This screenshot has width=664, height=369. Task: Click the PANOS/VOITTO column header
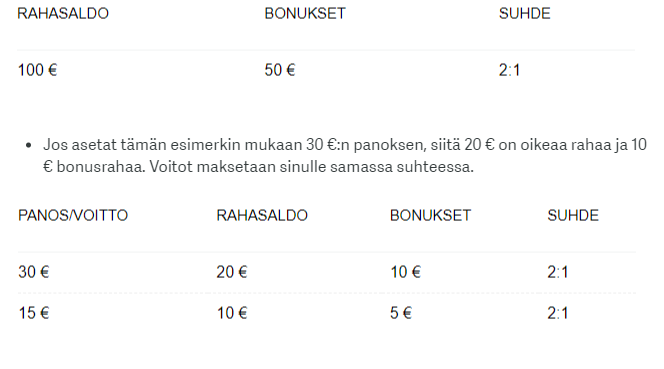click(73, 215)
